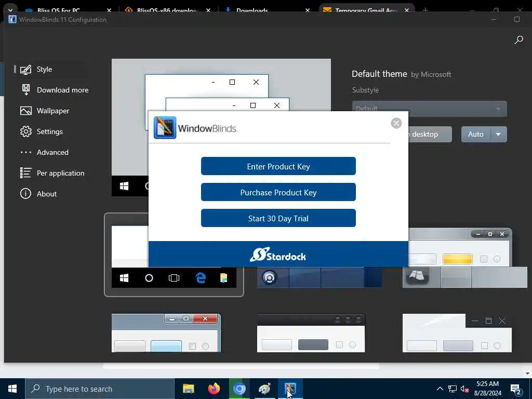
Task: Open the Advanced section
Action: (52, 152)
